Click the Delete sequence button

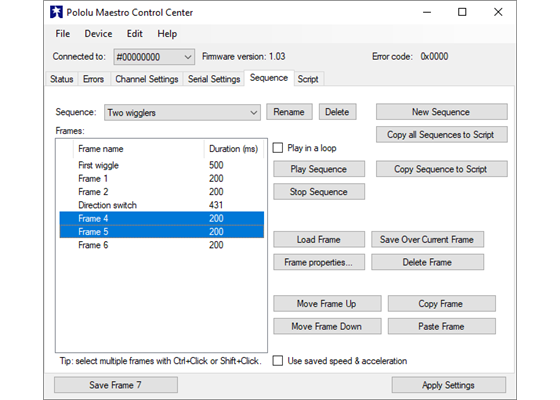[337, 112]
